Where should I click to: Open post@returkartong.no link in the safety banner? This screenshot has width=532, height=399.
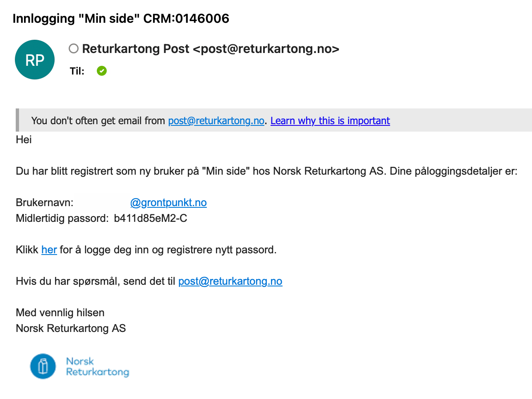(216, 120)
